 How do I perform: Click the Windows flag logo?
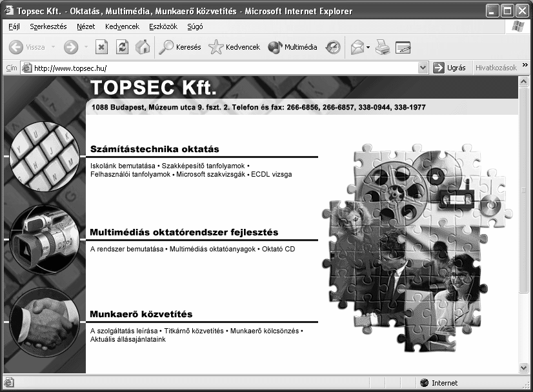[x=518, y=26]
